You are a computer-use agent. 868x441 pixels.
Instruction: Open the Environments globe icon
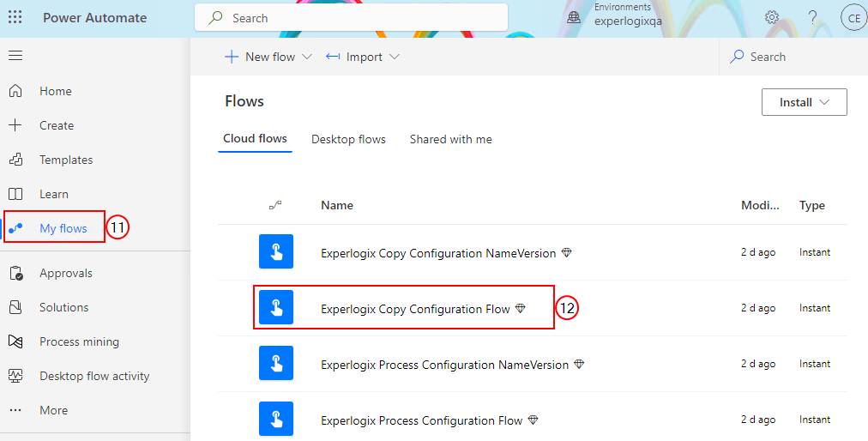[x=574, y=18]
